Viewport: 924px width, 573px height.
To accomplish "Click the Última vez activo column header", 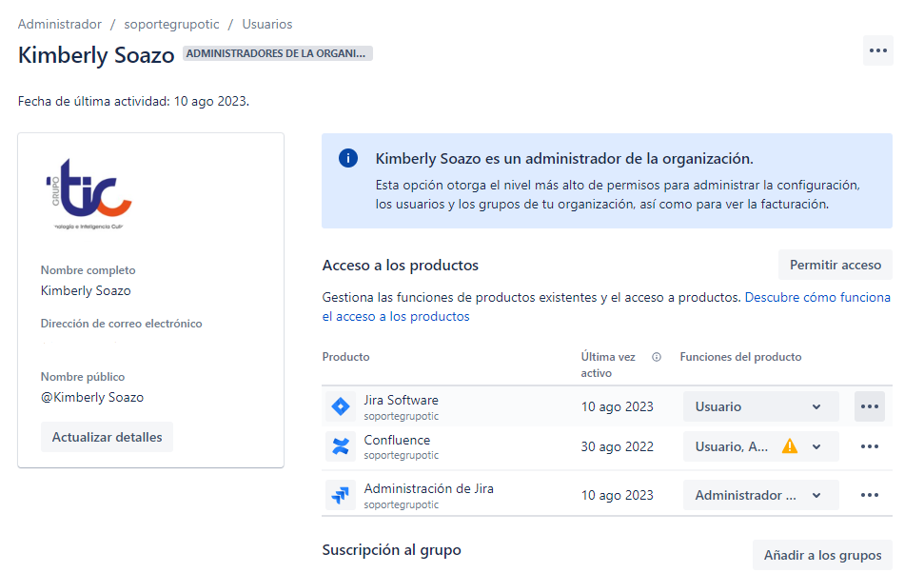I will pos(607,365).
